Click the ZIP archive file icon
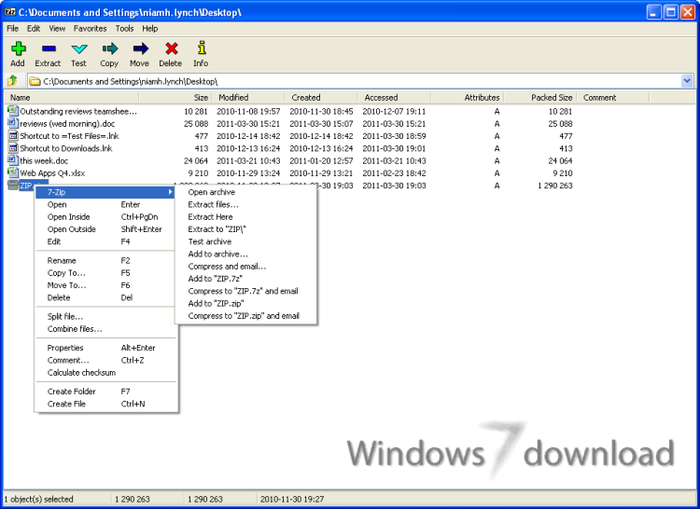Screen dimensions: 700x509 pyautogui.click(x=12, y=185)
